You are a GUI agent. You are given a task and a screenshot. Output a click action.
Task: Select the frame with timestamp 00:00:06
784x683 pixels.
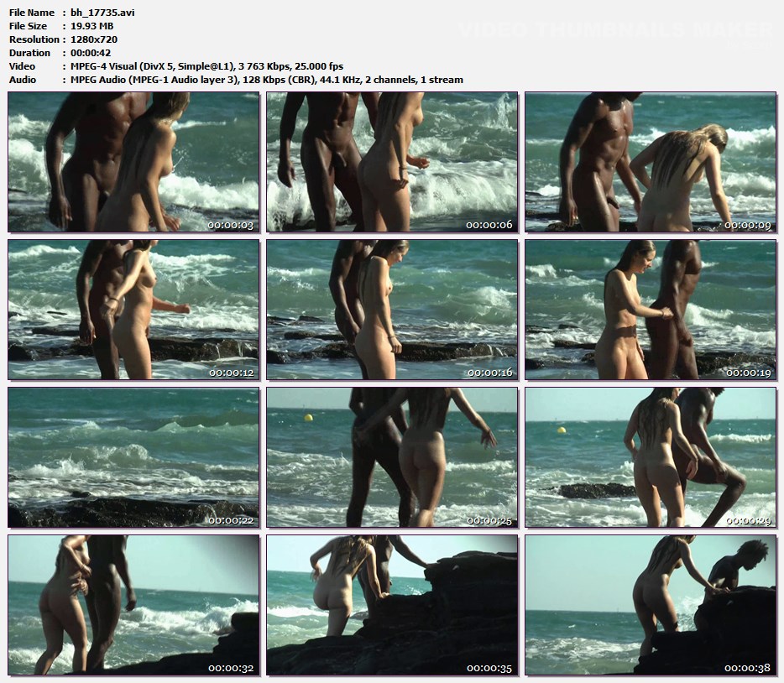[x=392, y=162]
